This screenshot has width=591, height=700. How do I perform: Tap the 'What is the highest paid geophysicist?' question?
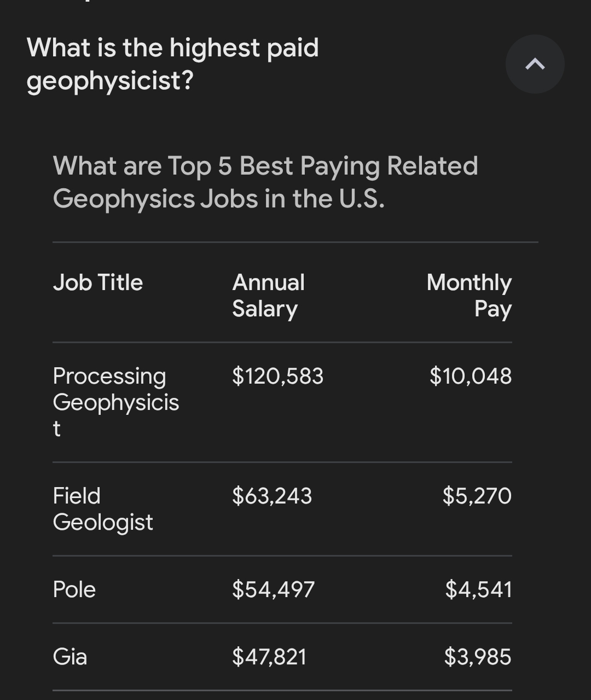pyautogui.click(x=173, y=64)
